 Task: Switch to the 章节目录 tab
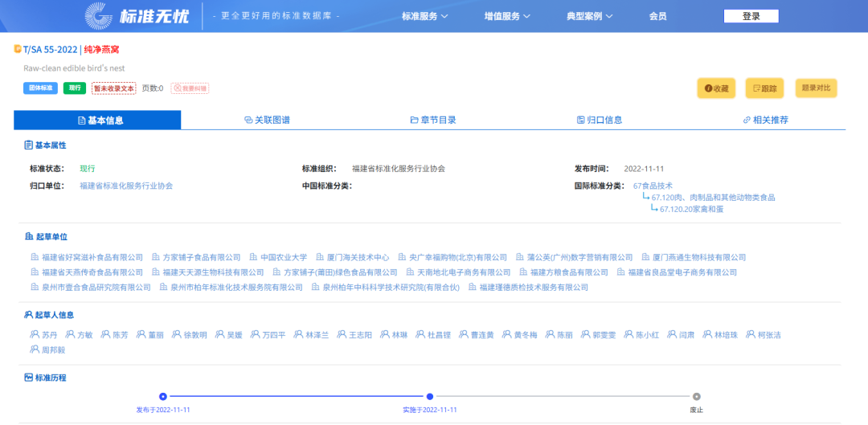(433, 120)
